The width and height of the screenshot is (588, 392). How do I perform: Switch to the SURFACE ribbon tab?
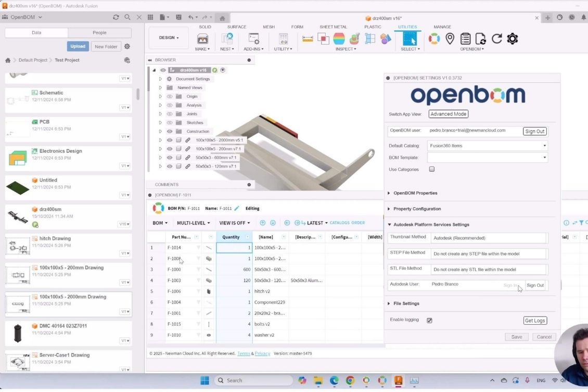pyautogui.click(x=237, y=27)
